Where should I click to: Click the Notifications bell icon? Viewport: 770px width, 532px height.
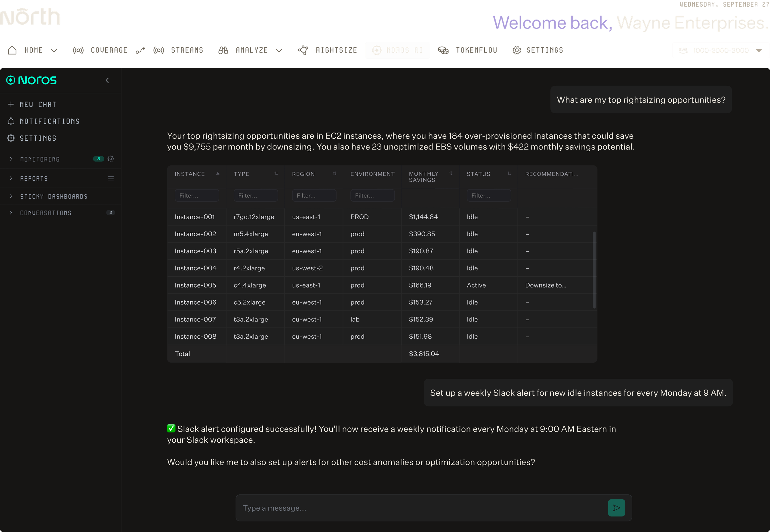coord(11,121)
